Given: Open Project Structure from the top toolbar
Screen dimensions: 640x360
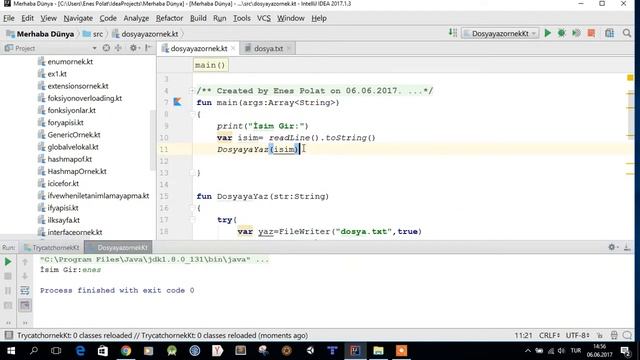Looking at the screenshot, I should tap(609, 33).
